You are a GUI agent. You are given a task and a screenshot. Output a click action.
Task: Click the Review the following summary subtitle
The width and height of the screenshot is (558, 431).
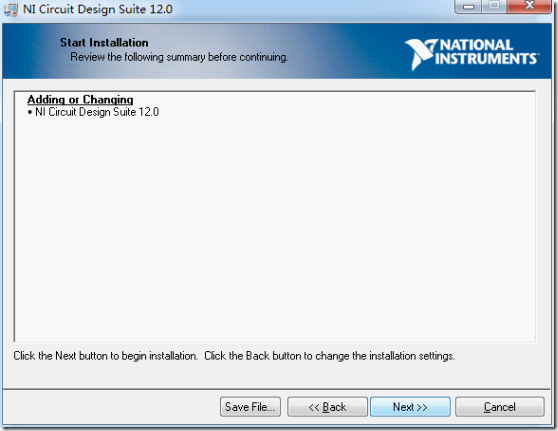(179, 57)
